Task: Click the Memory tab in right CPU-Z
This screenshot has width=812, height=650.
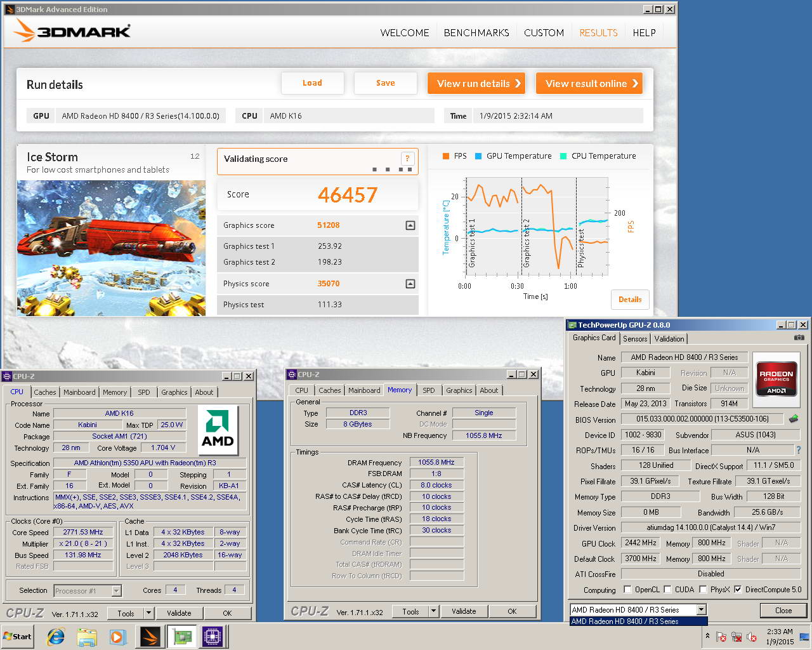Action: coord(400,390)
